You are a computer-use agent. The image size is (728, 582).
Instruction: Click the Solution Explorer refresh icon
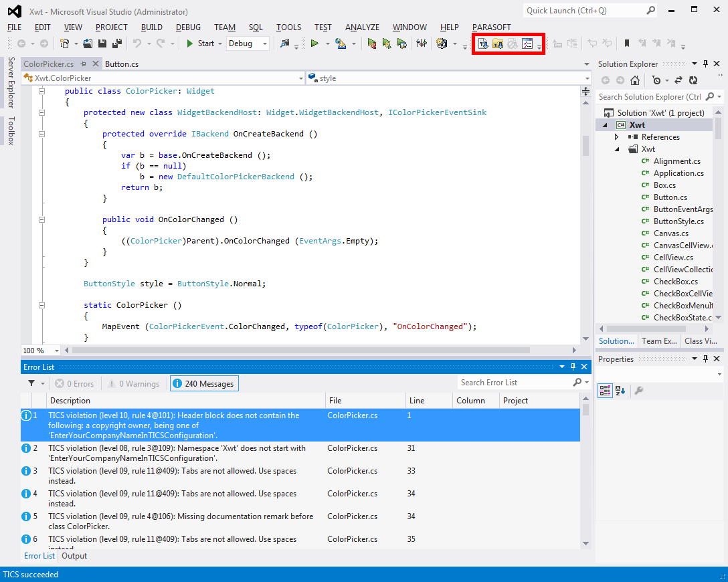click(x=693, y=80)
